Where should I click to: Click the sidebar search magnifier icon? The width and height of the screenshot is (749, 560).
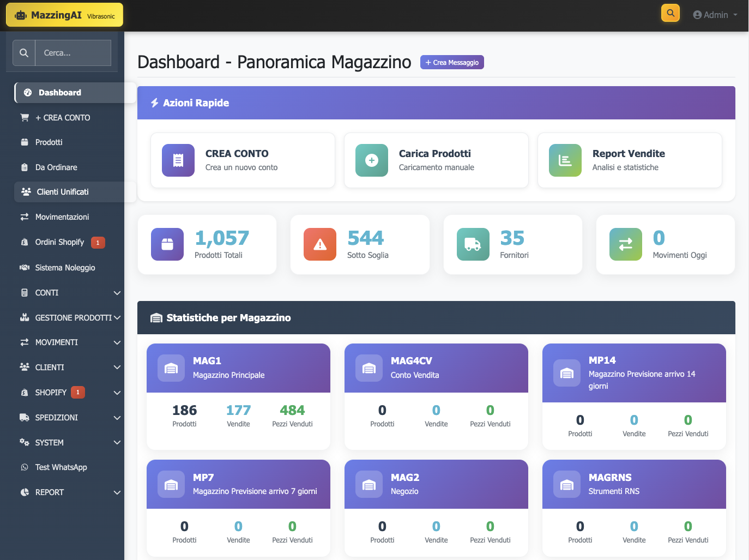24,53
